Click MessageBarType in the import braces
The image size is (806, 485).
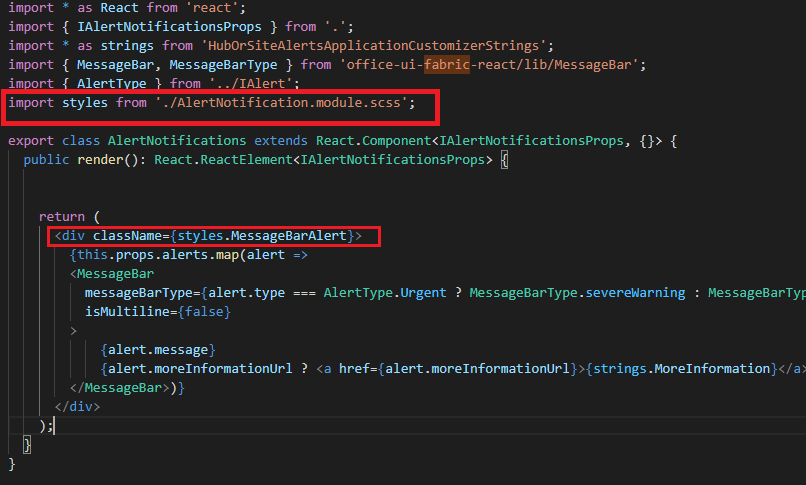coord(223,65)
